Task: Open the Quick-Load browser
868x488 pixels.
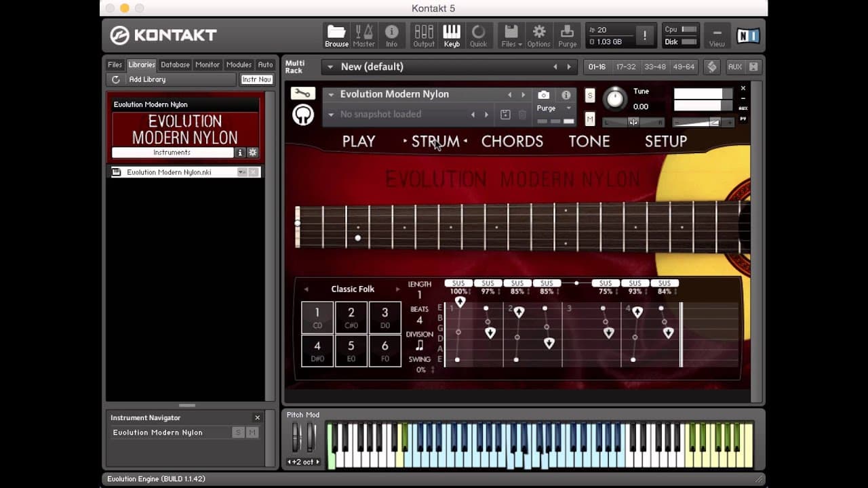Action: (479, 35)
